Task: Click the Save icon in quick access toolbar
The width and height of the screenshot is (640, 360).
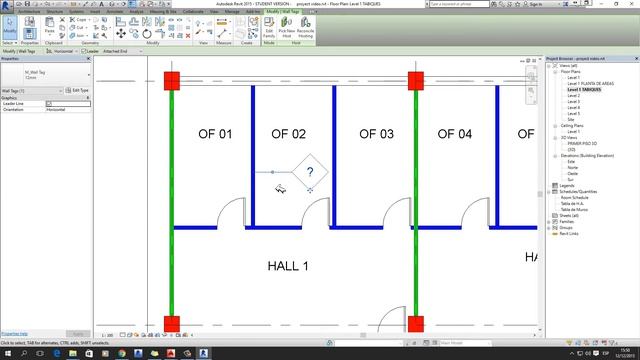Action: (27, 4)
